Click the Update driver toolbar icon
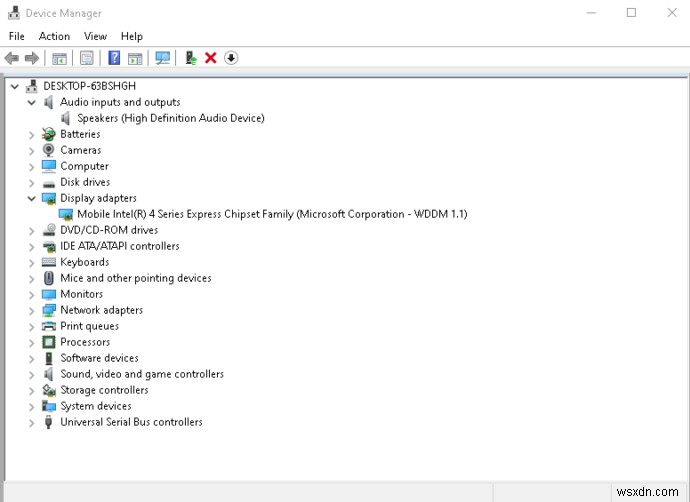 coord(191,58)
